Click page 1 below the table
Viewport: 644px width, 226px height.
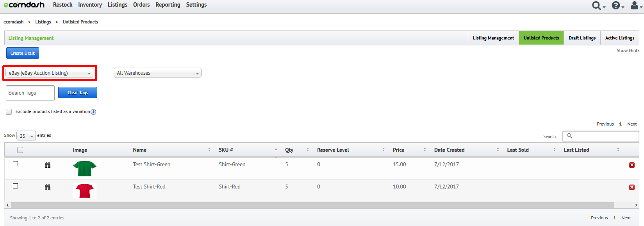pos(615,218)
